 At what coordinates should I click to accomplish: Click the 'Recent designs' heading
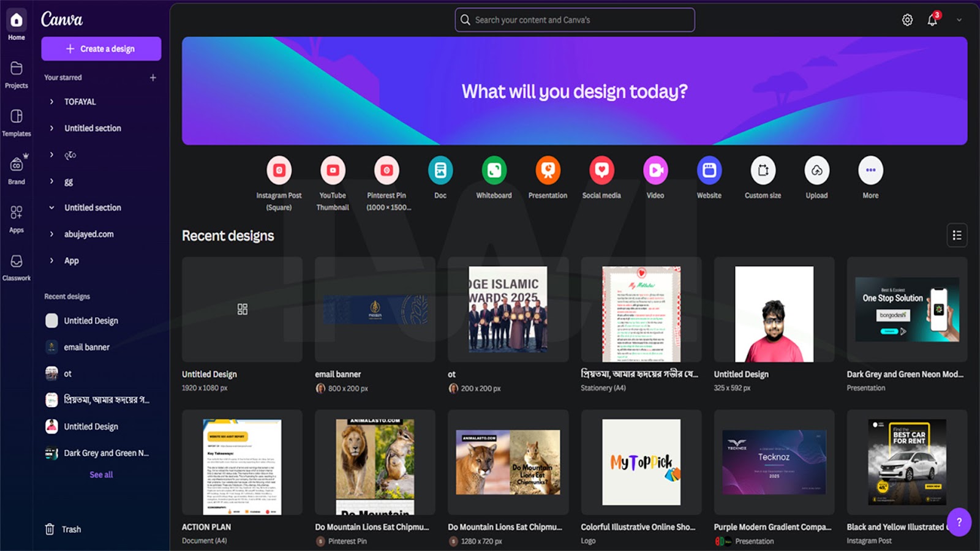(228, 236)
